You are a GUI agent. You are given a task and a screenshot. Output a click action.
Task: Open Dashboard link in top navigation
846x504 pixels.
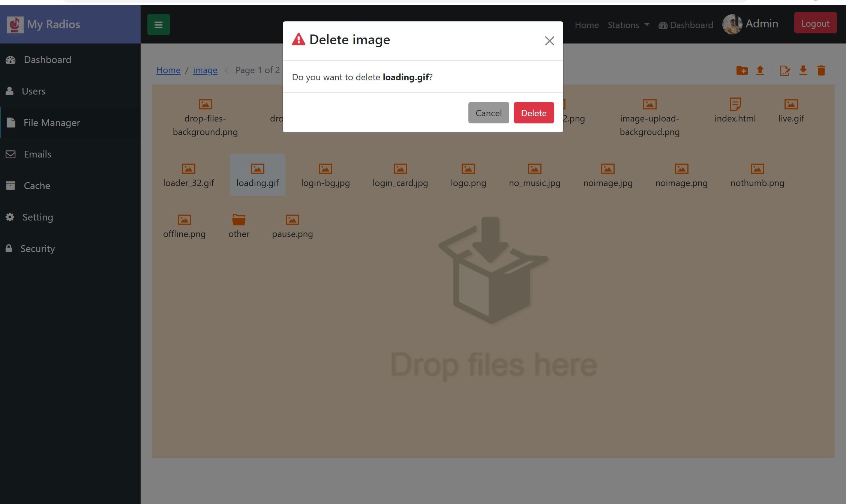[686, 25]
